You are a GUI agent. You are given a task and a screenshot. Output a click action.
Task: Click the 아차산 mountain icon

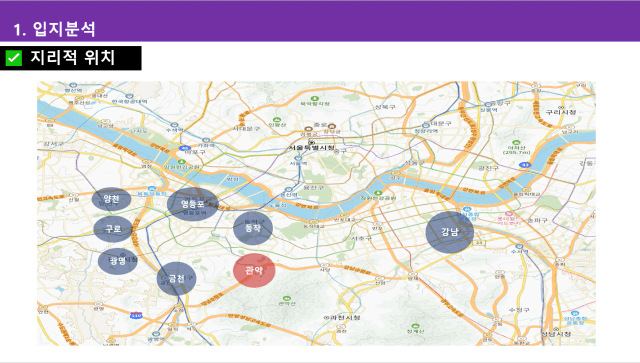tap(517, 143)
